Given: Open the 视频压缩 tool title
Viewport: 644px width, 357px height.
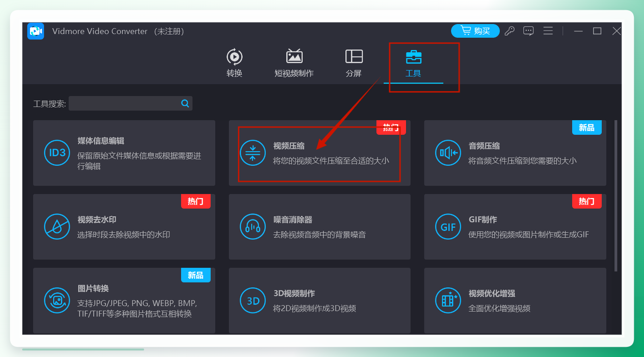Looking at the screenshot, I should [x=289, y=146].
